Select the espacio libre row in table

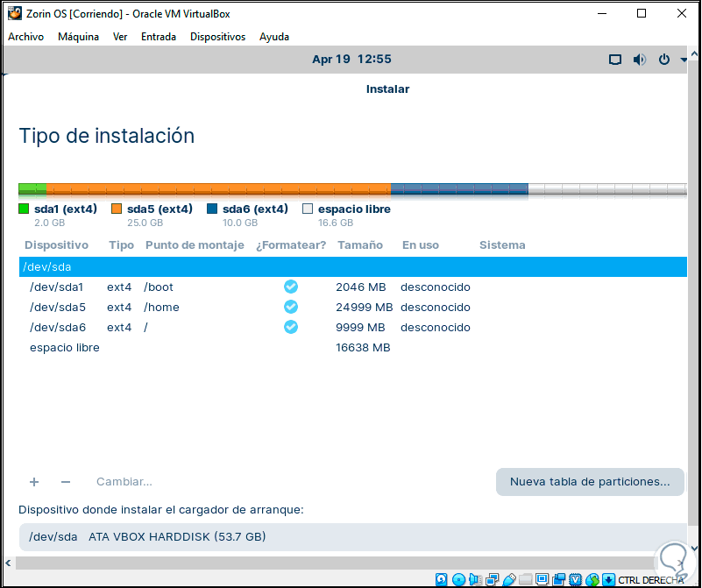pos(353,347)
